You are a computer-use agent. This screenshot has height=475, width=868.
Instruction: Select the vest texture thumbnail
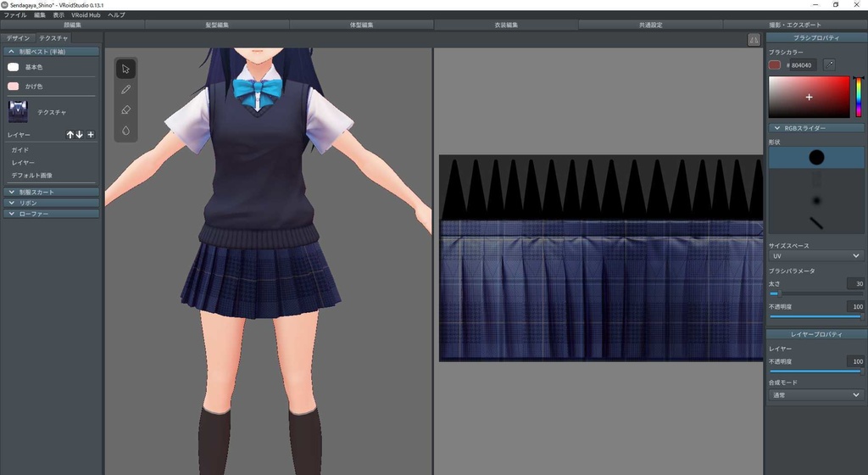tap(18, 112)
